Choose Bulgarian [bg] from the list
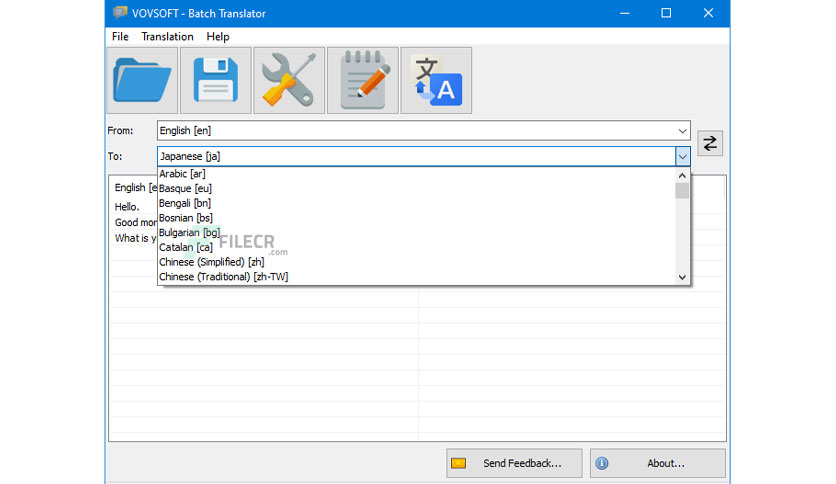The width and height of the screenshot is (836, 484). point(417,232)
